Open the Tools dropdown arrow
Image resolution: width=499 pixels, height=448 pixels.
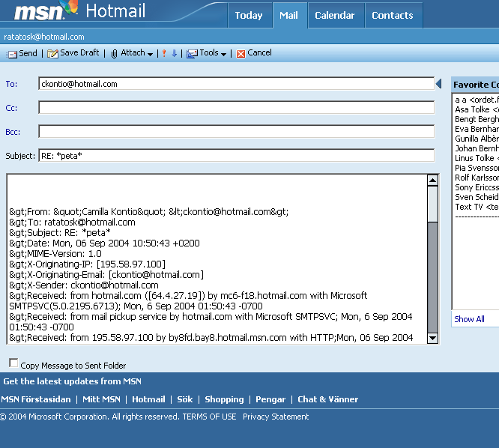[224, 55]
